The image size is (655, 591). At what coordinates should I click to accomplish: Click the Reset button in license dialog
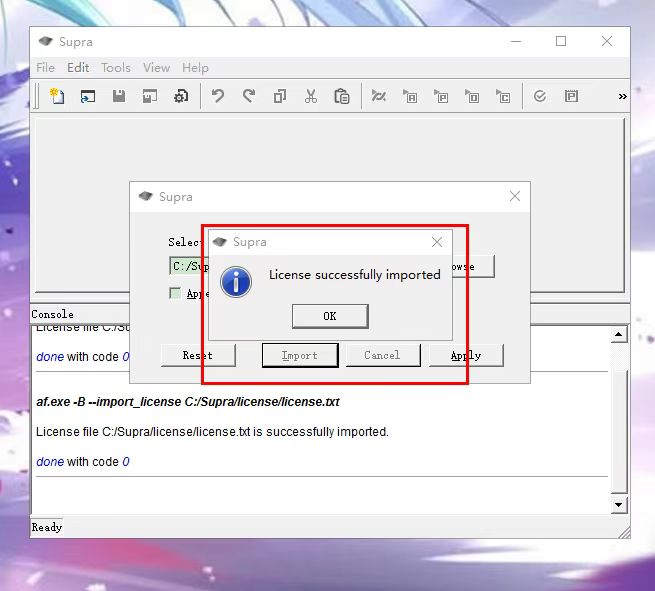(x=198, y=355)
